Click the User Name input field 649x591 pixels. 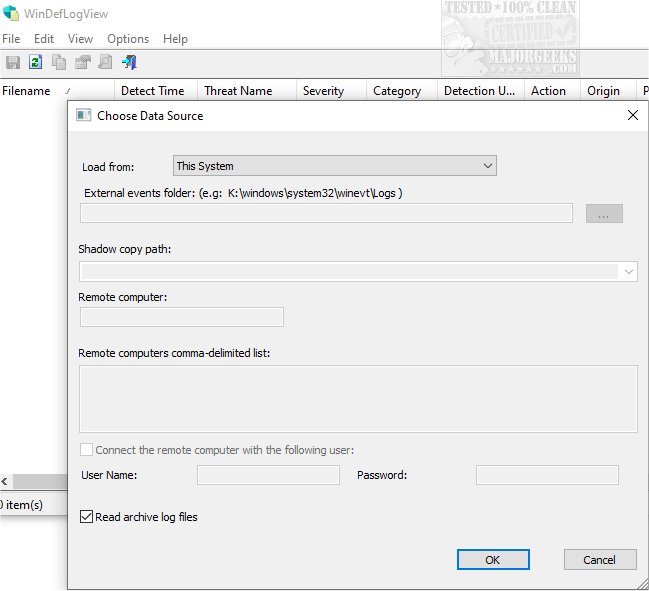coord(268,475)
